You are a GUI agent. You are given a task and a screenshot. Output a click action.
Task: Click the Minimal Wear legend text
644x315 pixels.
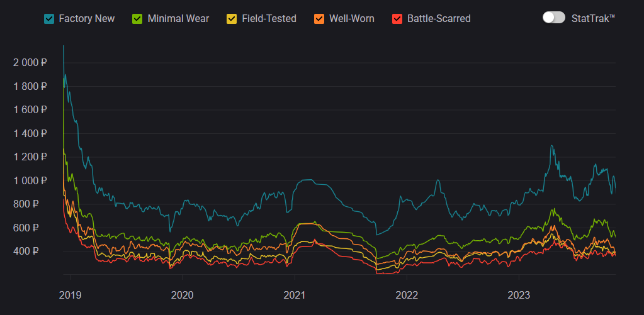point(178,19)
